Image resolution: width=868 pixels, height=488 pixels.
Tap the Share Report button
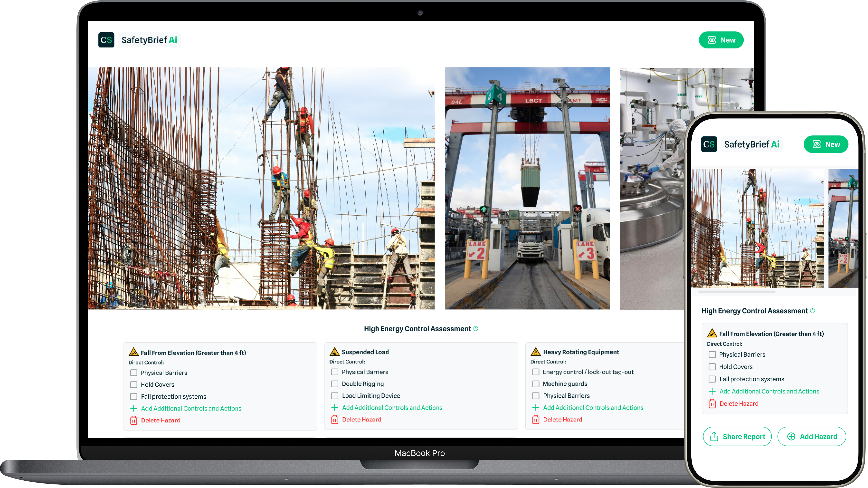[x=737, y=436]
